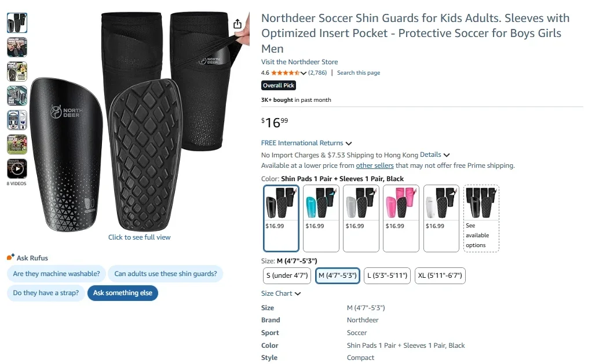Viewport: 592px width, 364px height.
Task: Select "Are they machine washable?" suggestion
Action: pyautogui.click(x=56, y=274)
